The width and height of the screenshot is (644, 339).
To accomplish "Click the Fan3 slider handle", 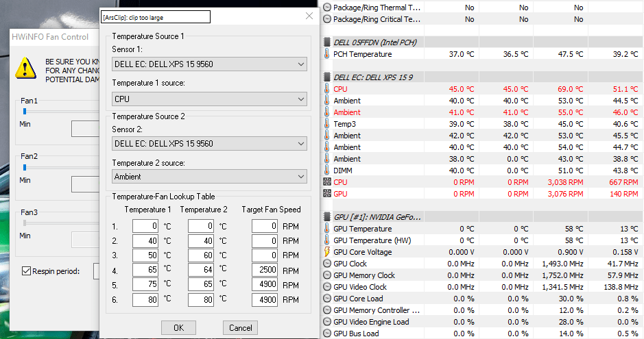I will (25, 223).
